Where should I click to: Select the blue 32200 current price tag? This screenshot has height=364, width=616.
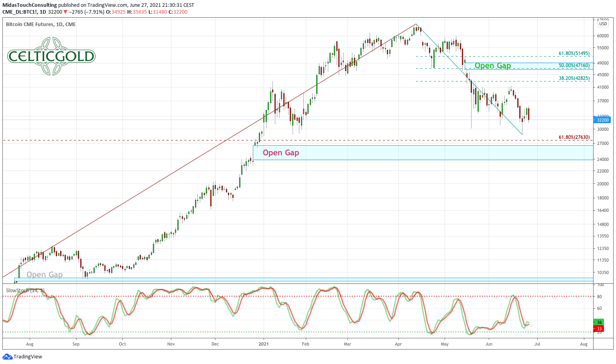click(x=603, y=120)
